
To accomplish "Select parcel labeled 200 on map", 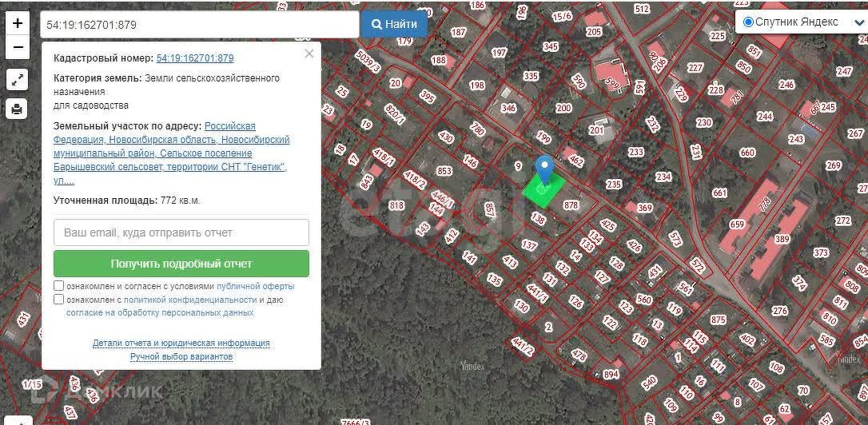I will pos(563,109).
